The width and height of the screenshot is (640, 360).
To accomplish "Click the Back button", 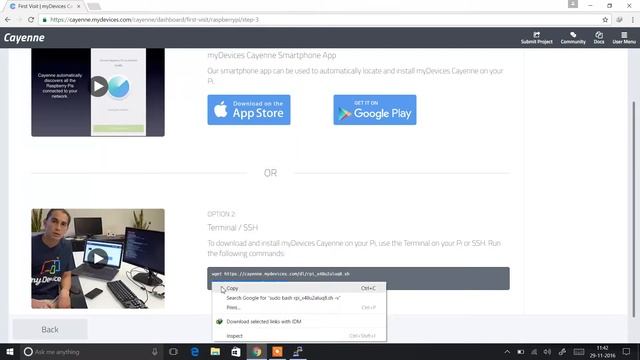I will pyautogui.click(x=50, y=329).
